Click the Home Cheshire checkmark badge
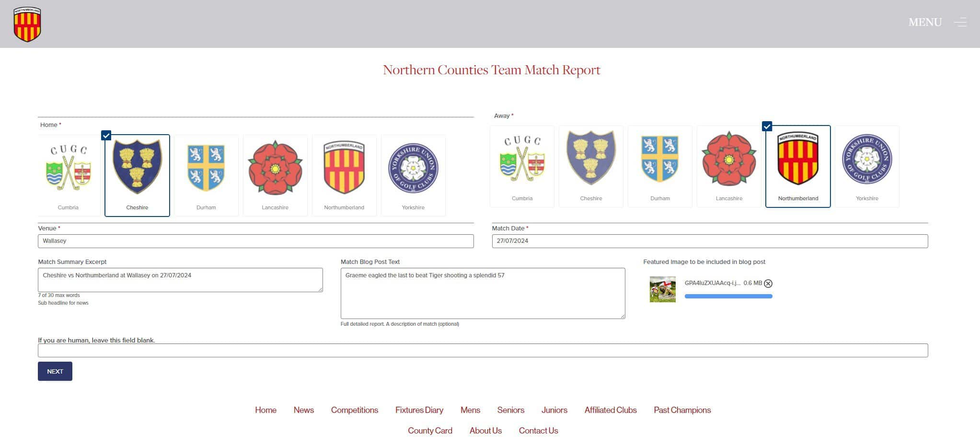980x445 pixels. point(106,136)
